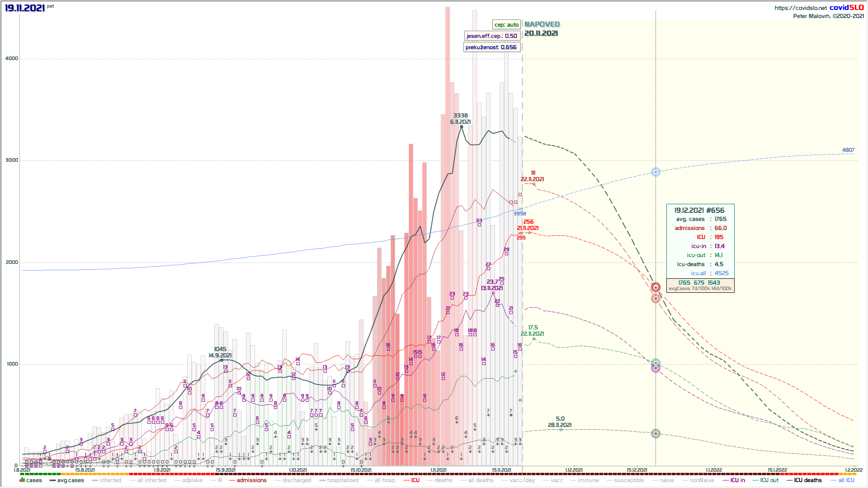868x488 pixels.
Task: Click the covidSLO logo text
Action: (846, 8)
